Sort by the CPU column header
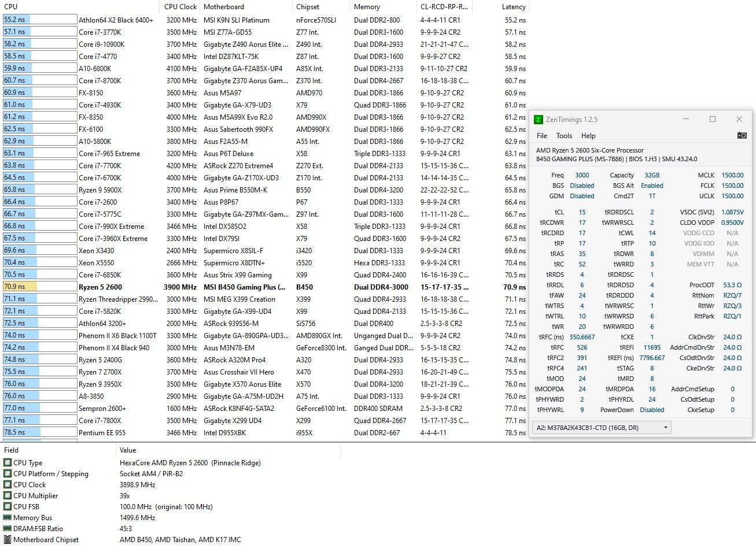 [80, 7]
